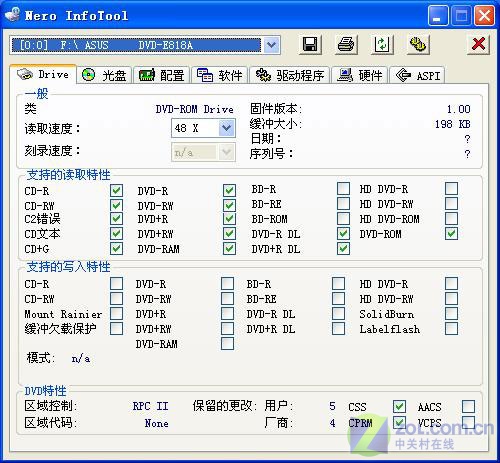Toggle Labelflash write checkbox
This screenshot has height=463, width=500.
[x=451, y=329]
